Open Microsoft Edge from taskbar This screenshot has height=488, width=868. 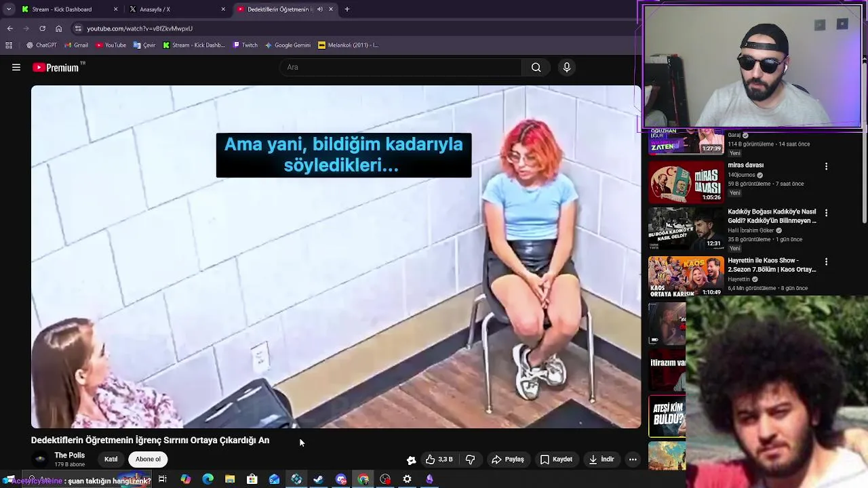point(208,479)
